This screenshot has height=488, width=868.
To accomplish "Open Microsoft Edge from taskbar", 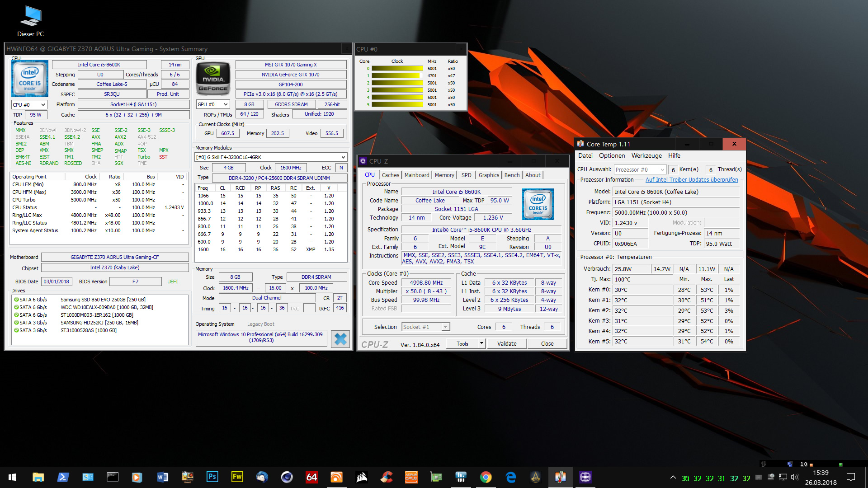I will click(x=511, y=477).
